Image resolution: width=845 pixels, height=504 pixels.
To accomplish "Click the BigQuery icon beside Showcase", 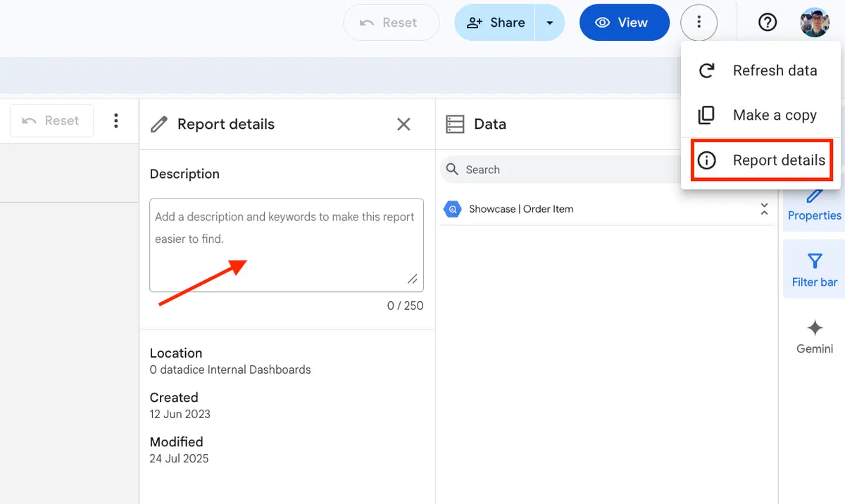I will [x=453, y=209].
